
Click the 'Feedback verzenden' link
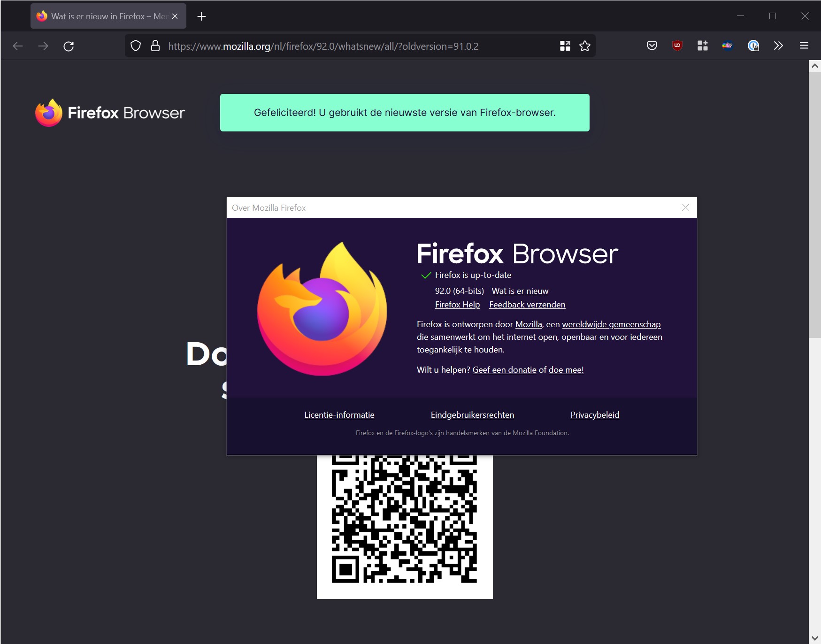pyautogui.click(x=527, y=305)
